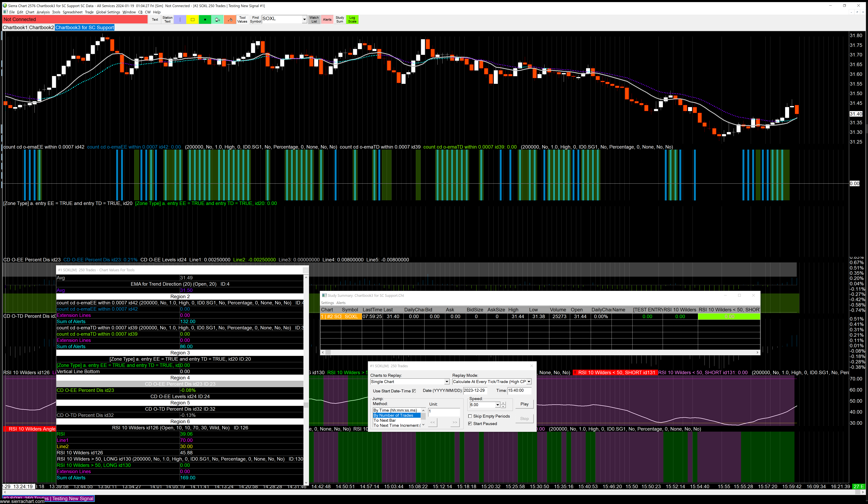Screen dimensions: 868x504
Task: Uncheck Use Start Date-Time checkbox
Action: click(x=414, y=391)
